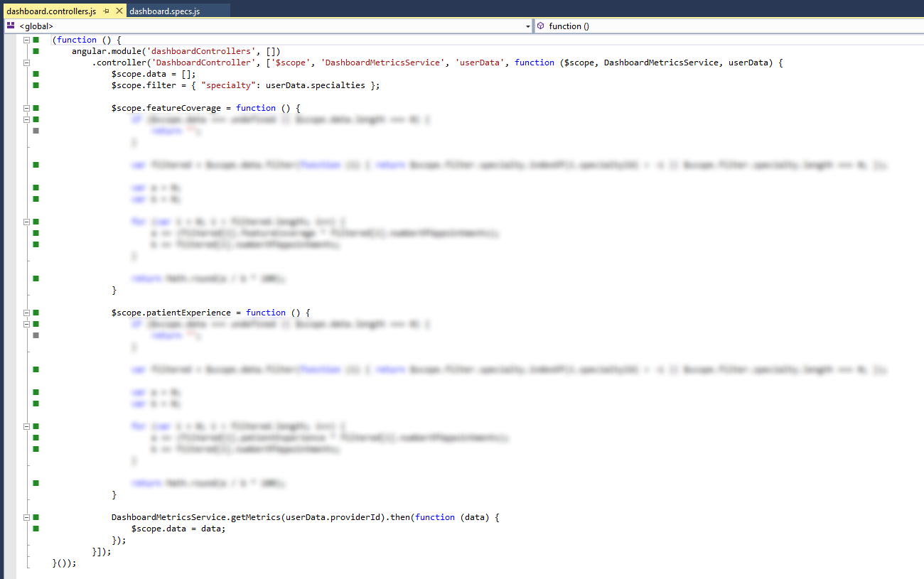
Task: Collapse the $scope.featureCoverage function
Action: click(27, 108)
